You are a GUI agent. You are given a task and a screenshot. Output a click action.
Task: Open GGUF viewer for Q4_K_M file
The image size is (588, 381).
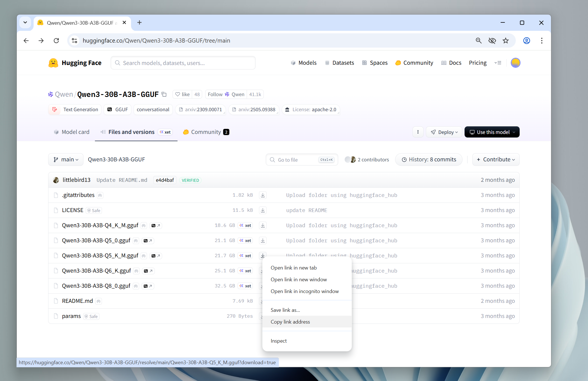tap(156, 226)
